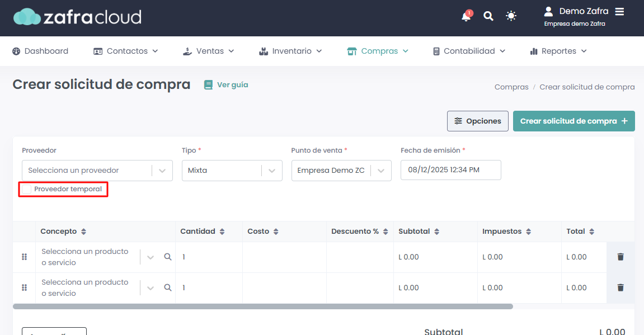Click the Dashboard gauge icon

click(16, 51)
